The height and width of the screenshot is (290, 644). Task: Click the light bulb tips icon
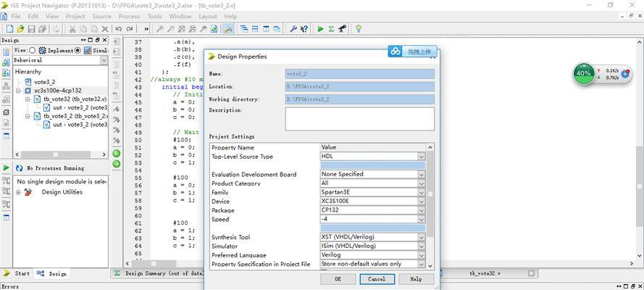click(359, 29)
